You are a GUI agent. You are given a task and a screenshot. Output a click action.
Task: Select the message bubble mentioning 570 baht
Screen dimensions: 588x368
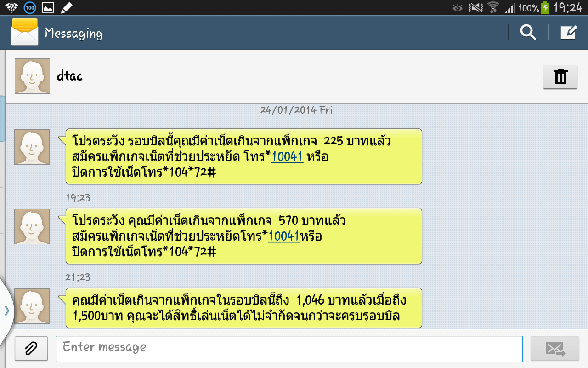(241, 236)
